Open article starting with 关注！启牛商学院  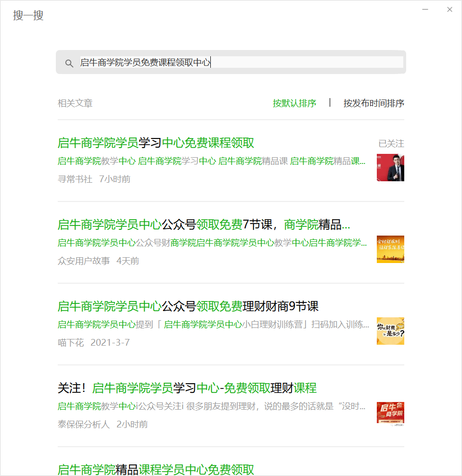pos(187,388)
